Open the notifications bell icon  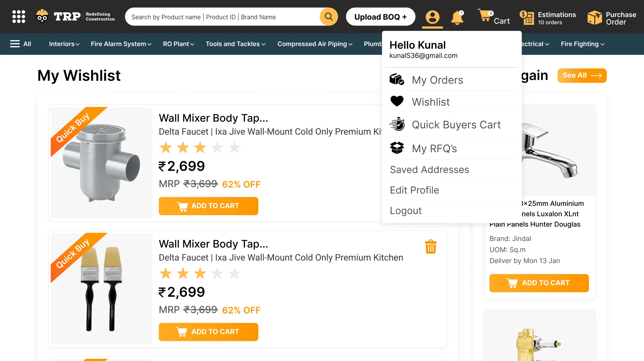[457, 18]
